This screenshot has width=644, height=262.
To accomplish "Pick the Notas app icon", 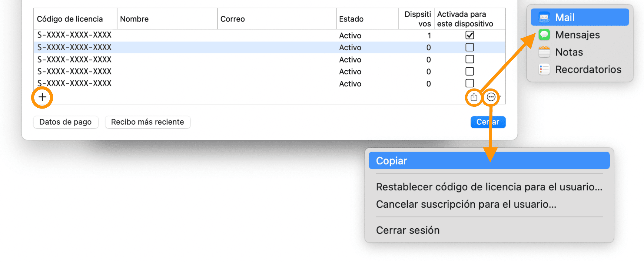I will click(544, 52).
